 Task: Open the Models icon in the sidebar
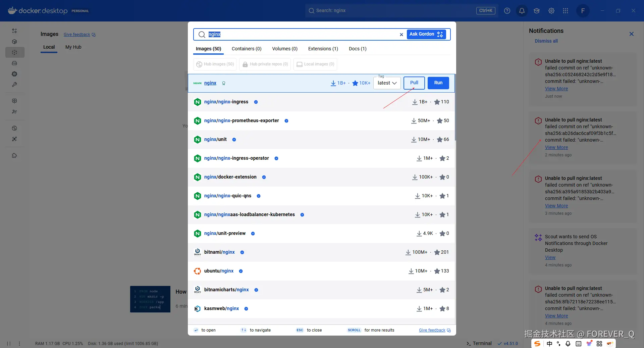[14, 101]
